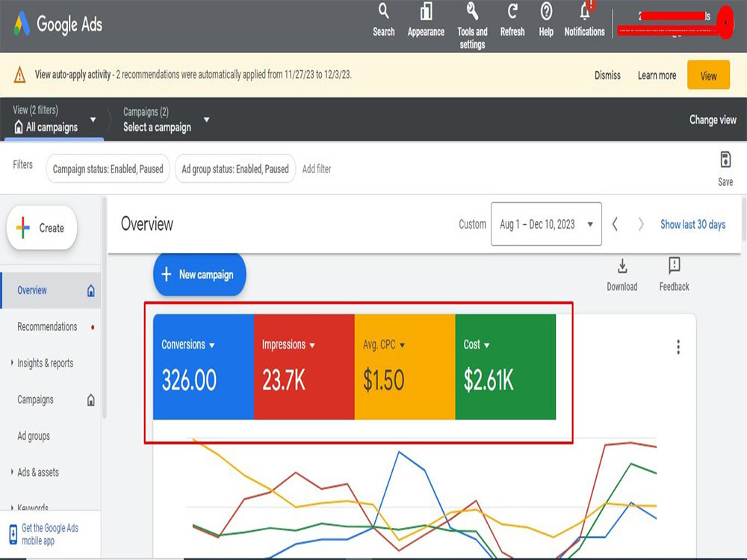This screenshot has width=747, height=560.
Task: Click the home icon next to Campaigns
Action: [91, 400]
